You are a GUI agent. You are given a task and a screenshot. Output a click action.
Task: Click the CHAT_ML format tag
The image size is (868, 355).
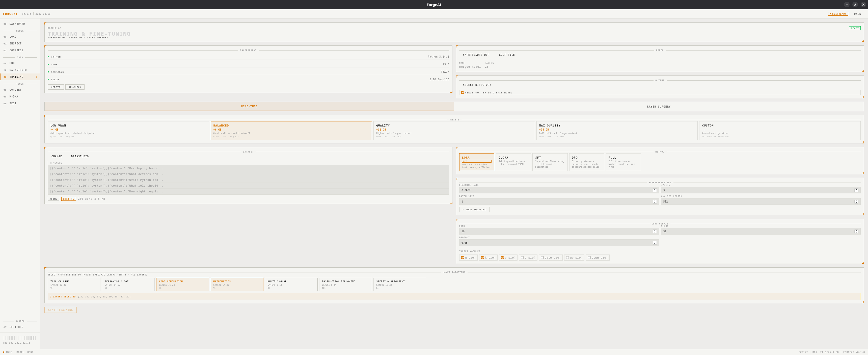pyautogui.click(x=68, y=199)
